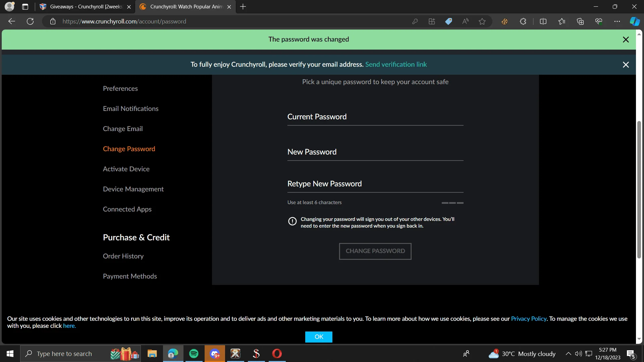Viewport: 644px width, 362px height.
Task: Dismiss the password changed banner
Action: point(626,40)
